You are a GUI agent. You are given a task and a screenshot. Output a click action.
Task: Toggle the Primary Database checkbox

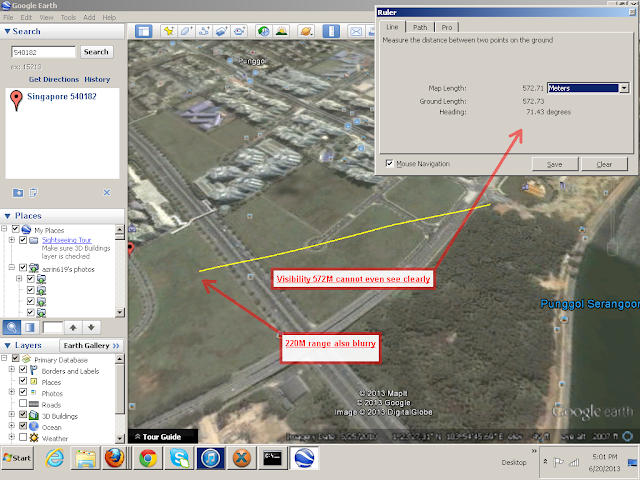pyautogui.click(x=16, y=358)
